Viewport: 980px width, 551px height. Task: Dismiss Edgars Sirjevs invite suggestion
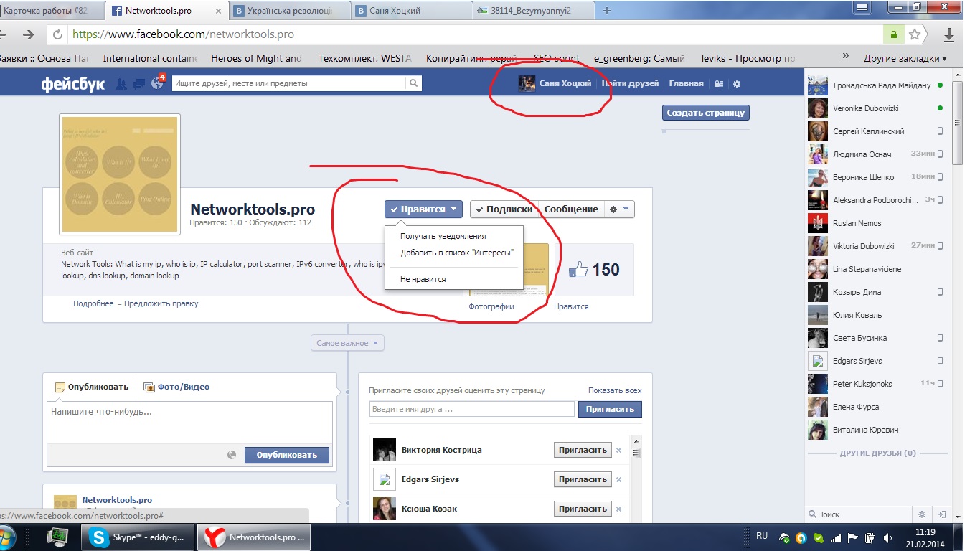point(618,479)
